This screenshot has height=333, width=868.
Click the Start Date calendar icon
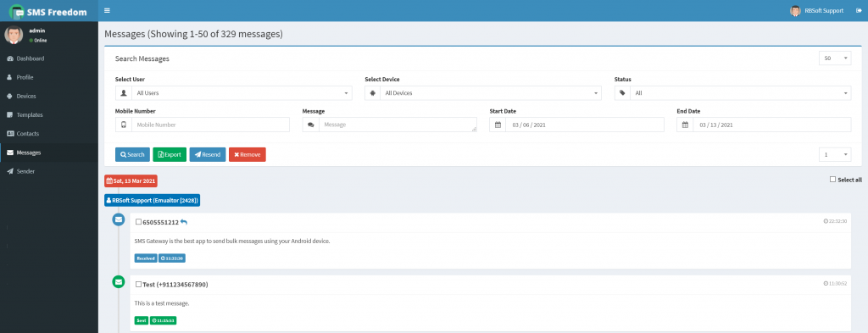click(x=498, y=125)
